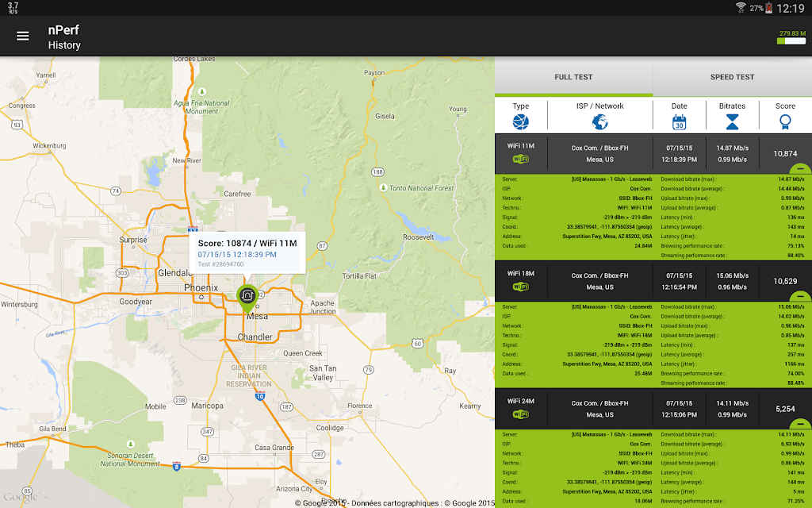This screenshot has width=812, height=508.
Task: Click the ISP / Network earth icon
Action: point(599,121)
